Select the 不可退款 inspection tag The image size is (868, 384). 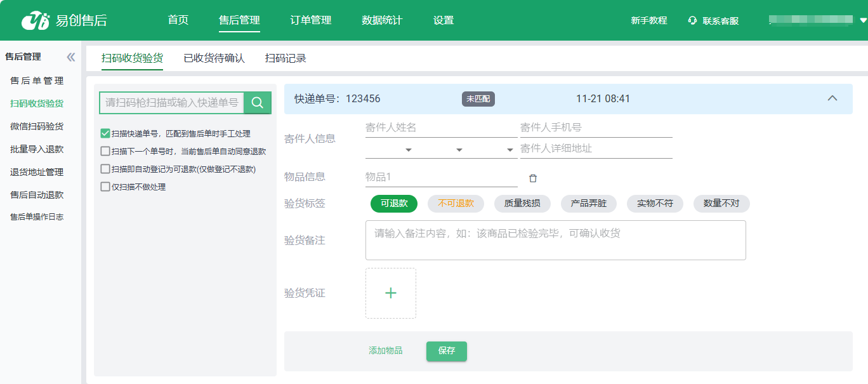pos(456,204)
